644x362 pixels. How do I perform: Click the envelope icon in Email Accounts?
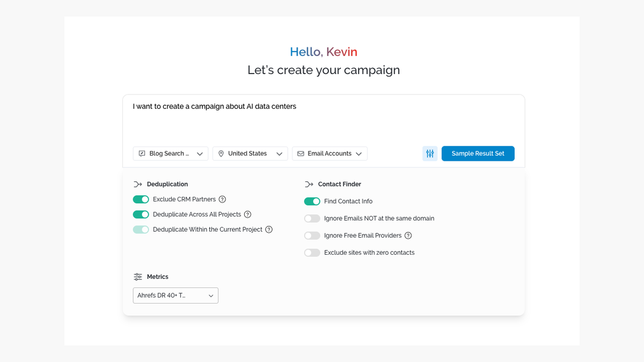(301, 153)
